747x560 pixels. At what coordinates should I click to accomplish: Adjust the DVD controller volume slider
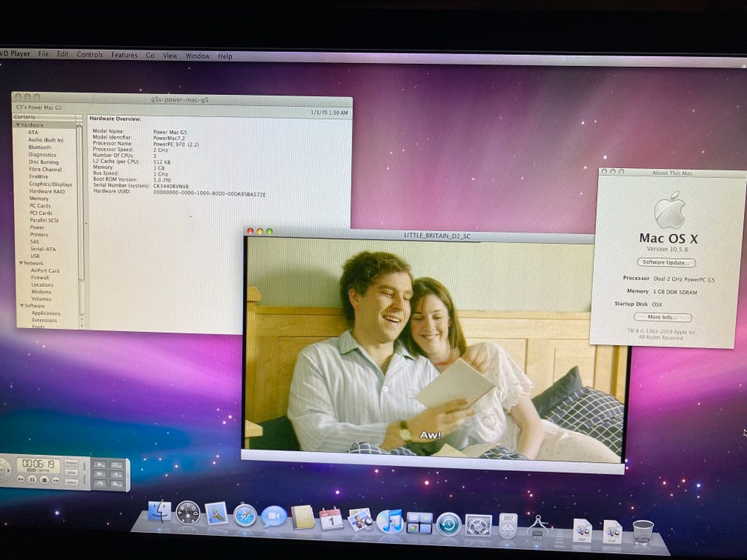[85, 473]
